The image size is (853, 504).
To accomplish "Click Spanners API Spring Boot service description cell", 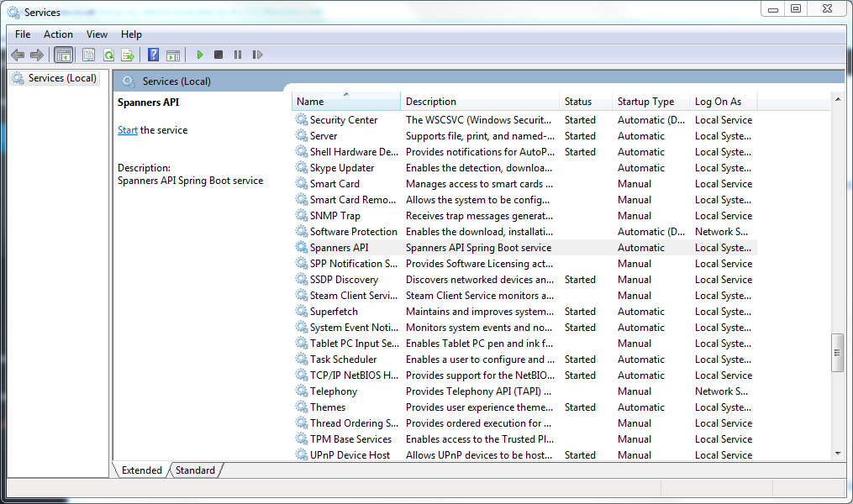I will pos(479,247).
